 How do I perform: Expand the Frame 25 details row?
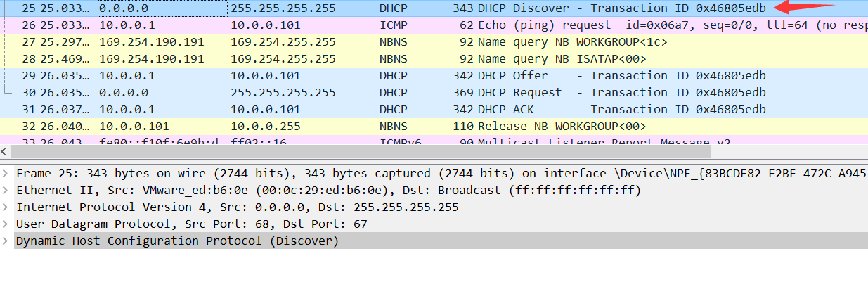(6, 174)
